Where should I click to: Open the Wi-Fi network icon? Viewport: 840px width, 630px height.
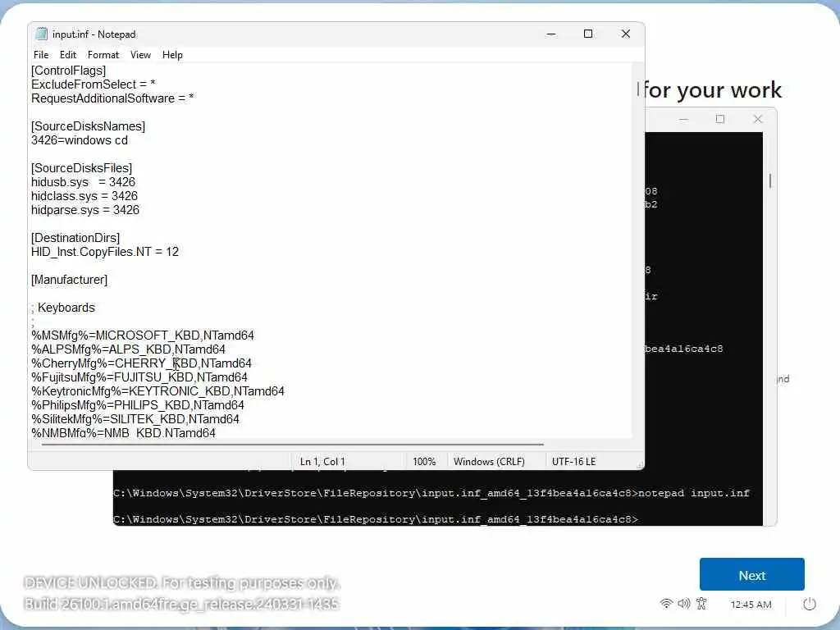[x=666, y=604]
